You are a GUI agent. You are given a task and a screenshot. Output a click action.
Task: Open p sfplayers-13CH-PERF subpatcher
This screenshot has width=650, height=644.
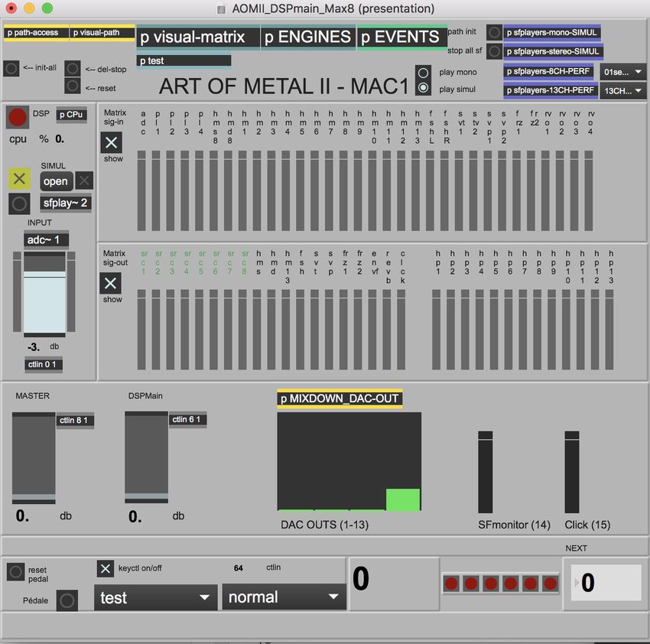pyautogui.click(x=551, y=90)
